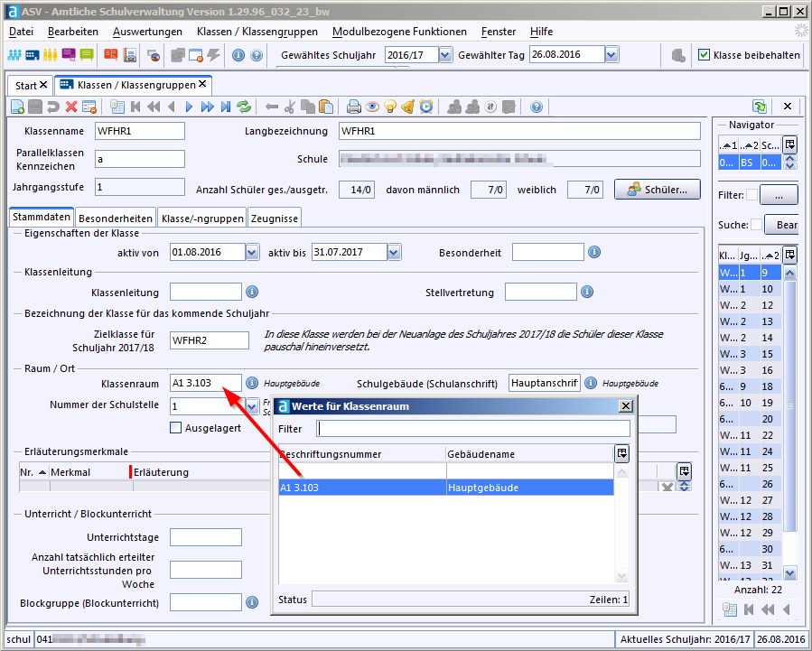Switch to the Besonderheiten tab
Screen dimensions: 812x651
[x=115, y=218]
